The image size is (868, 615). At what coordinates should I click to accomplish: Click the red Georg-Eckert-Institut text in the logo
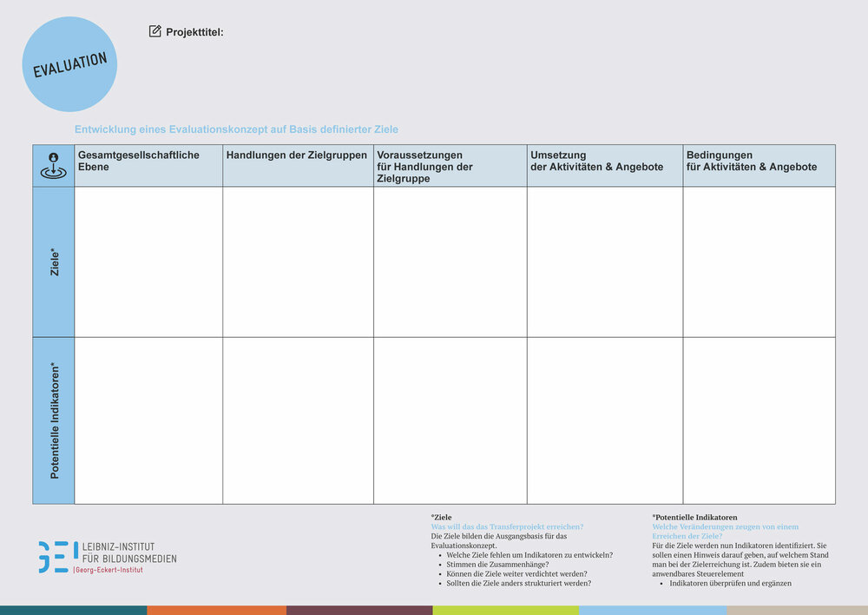108,570
